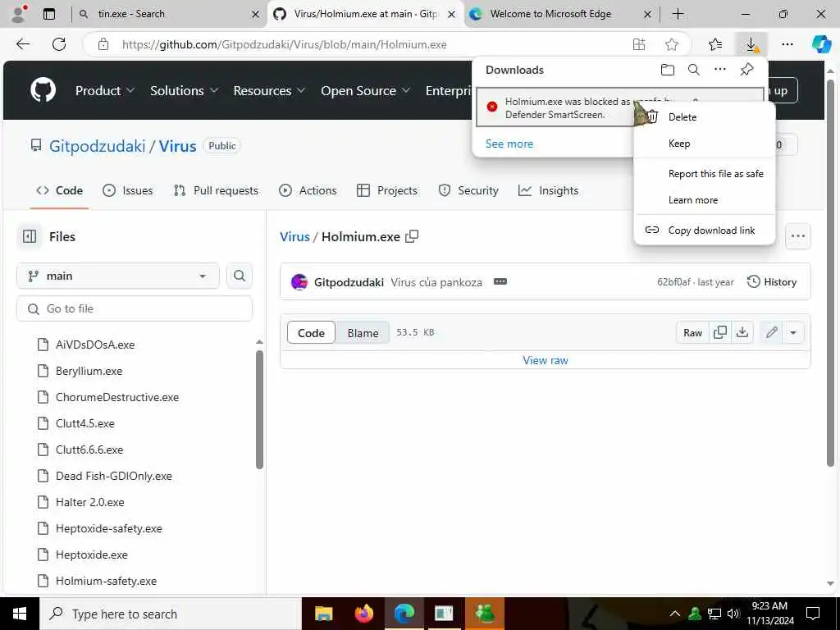Open more edit options dropdown arrow

[793, 333]
